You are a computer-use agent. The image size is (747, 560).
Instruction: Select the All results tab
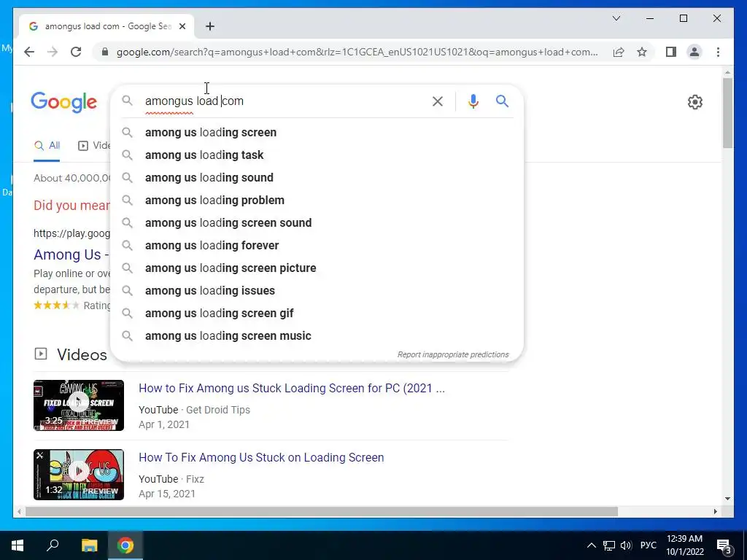click(47, 146)
